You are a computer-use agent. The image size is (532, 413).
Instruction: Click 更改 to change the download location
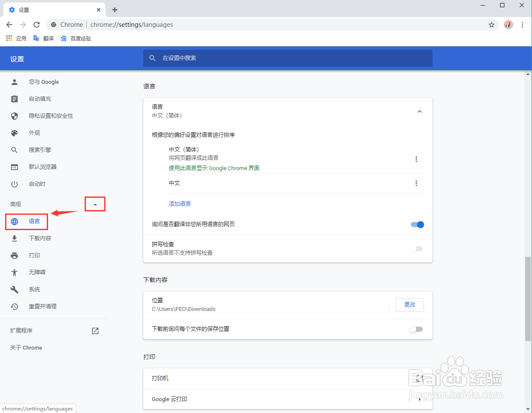[410, 305]
